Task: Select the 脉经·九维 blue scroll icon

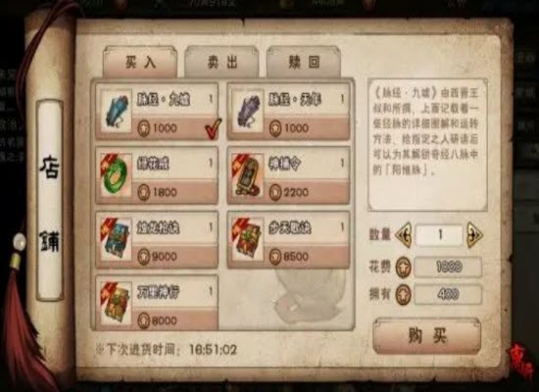Action: (x=117, y=111)
